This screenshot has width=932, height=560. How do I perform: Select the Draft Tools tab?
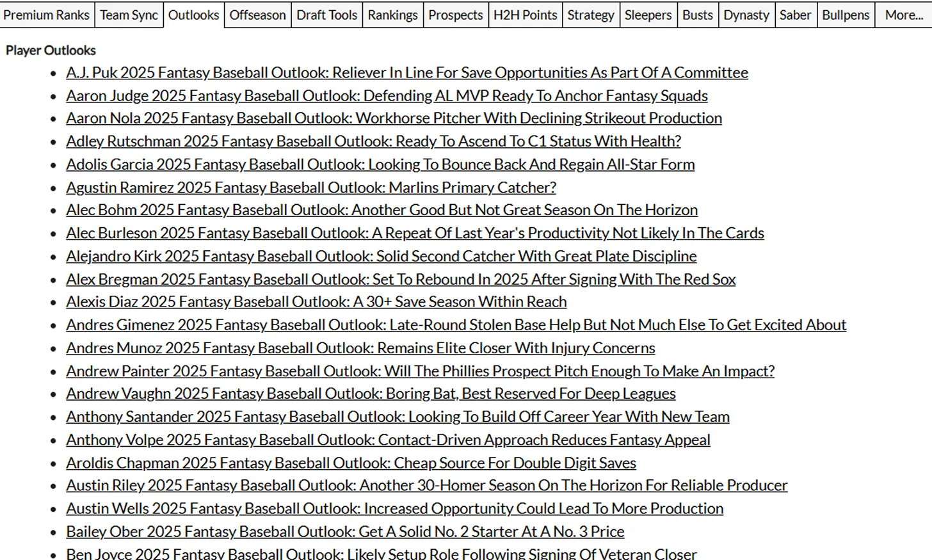click(326, 15)
